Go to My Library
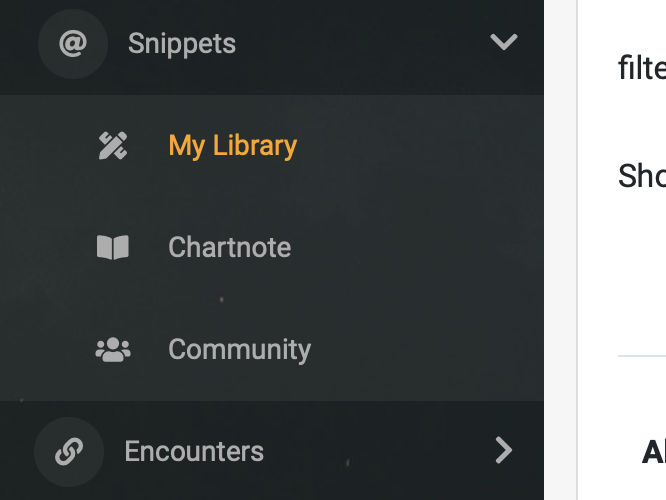The width and height of the screenshot is (666, 500). 233,146
